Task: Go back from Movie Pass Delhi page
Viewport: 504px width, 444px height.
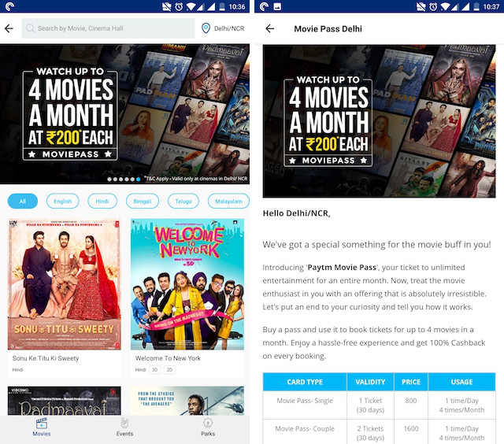Action: (270, 29)
